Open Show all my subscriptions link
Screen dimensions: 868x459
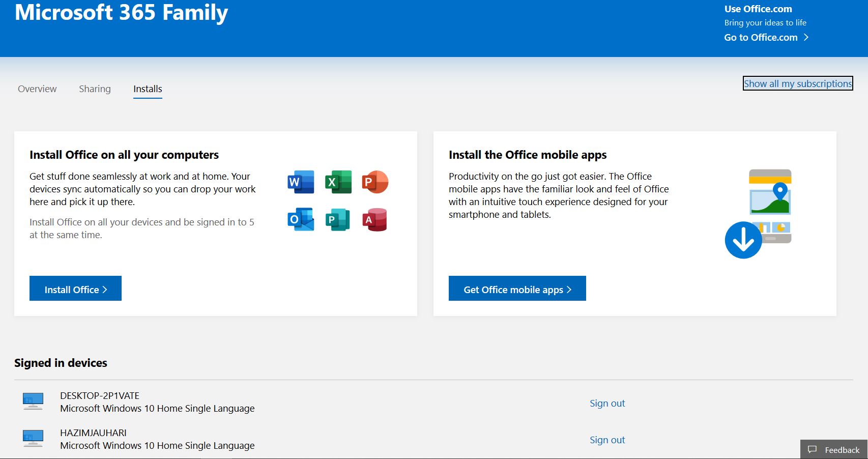[798, 83]
